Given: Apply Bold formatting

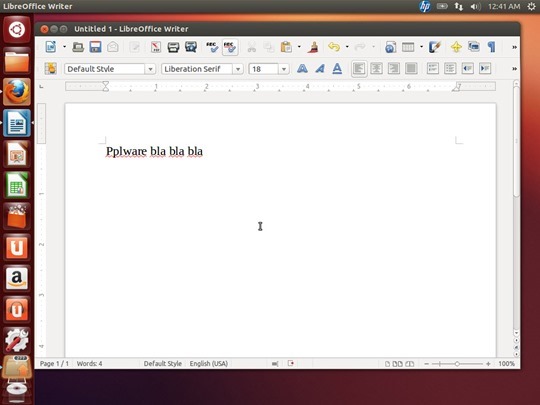Looking at the screenshot, I should [302, 69].
